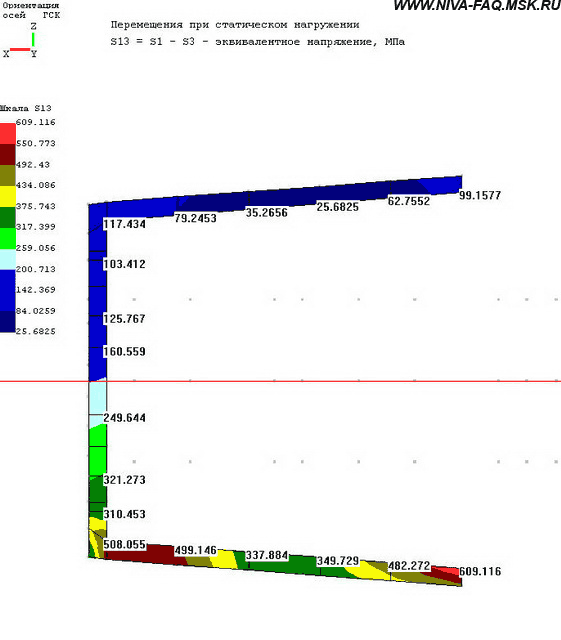The image size is (561, 640).
Task: Click the 508.055 label at lower corner
Action: [125, 544]
